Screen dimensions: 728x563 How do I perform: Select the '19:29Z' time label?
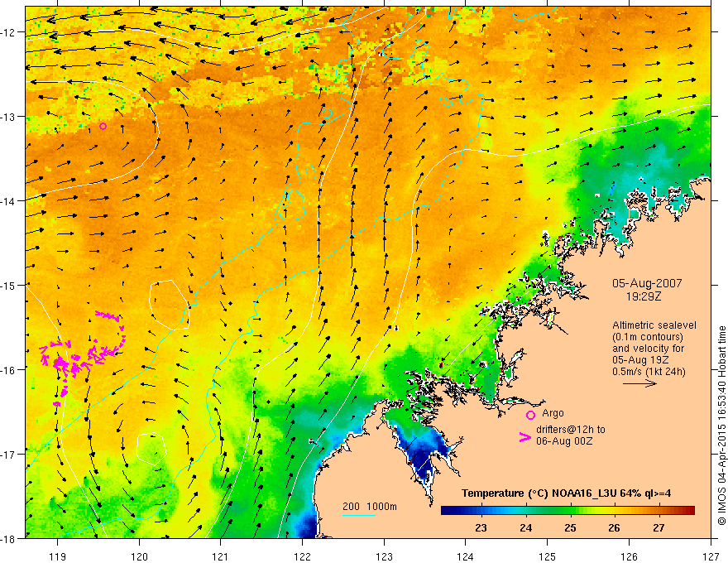pyautogui.click(x=644, y=296)
